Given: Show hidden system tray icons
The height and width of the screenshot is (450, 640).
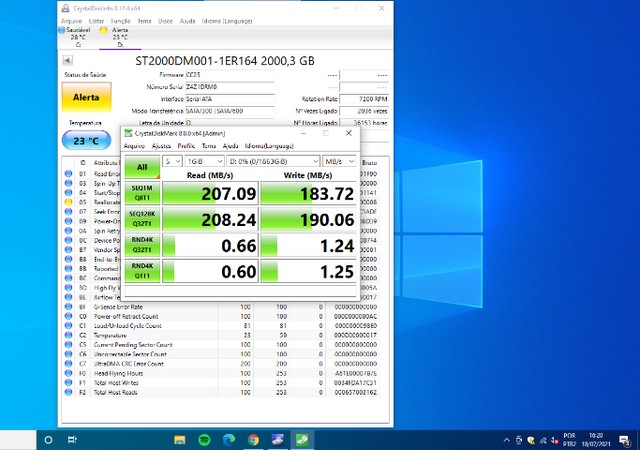Looking at the screenshot, I should [x=507, y=440].
